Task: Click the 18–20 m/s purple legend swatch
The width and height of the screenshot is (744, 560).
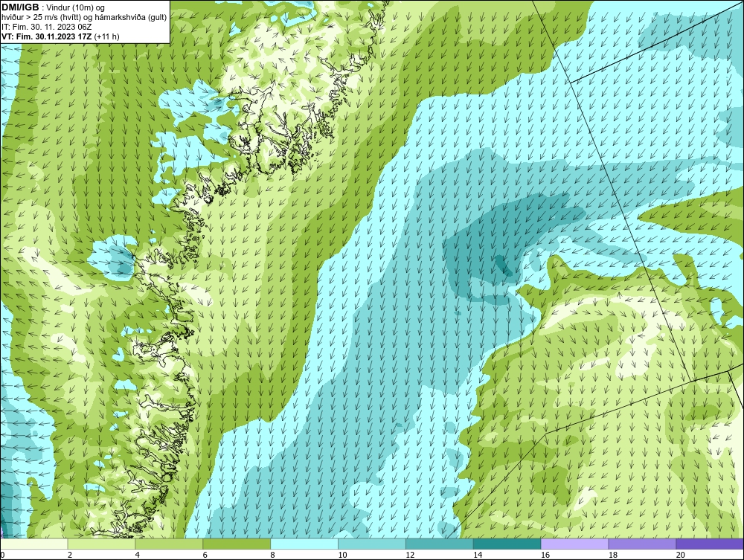Action: click(x=643, y=544)
